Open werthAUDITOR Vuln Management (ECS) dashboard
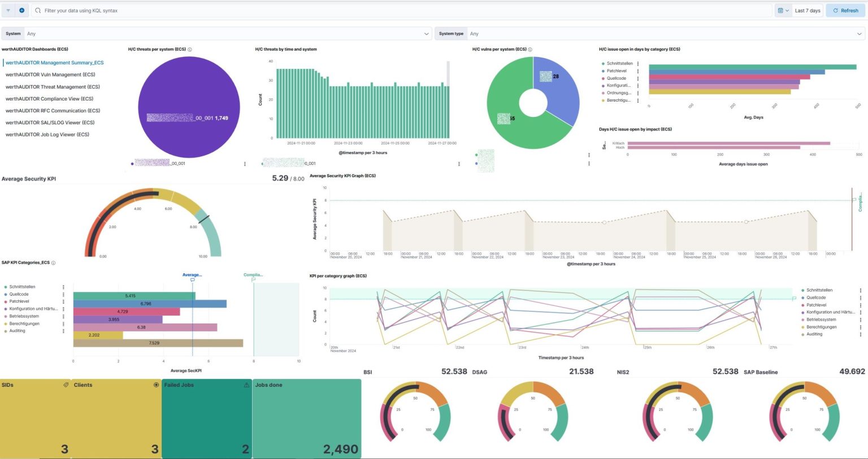 click(50, 75)
